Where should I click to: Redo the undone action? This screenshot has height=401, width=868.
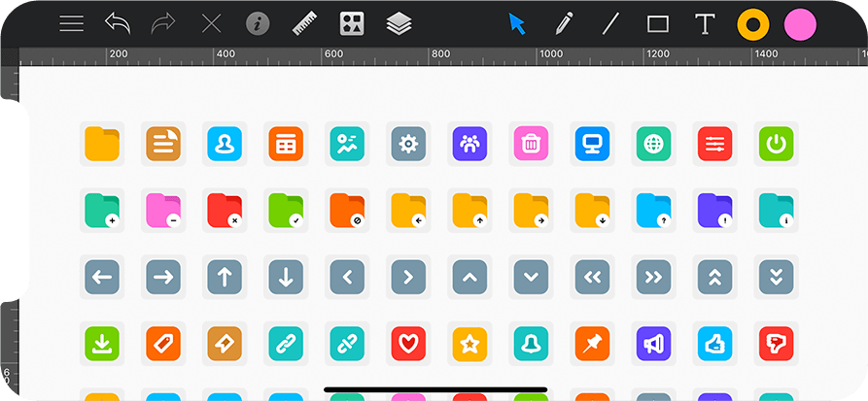coord(163,23)
